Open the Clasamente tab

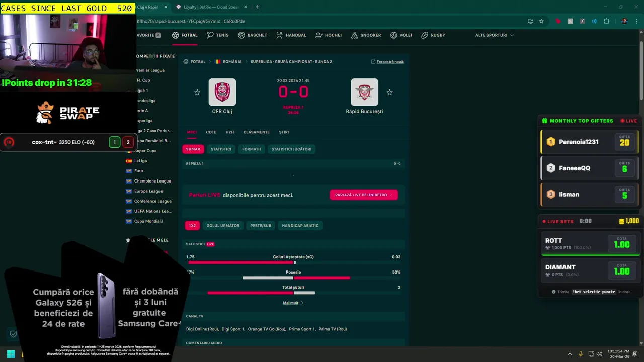pos(257,132)
